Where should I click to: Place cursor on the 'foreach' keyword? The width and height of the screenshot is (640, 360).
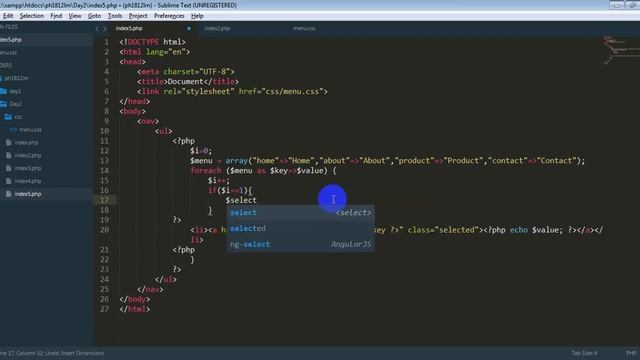coord(206,171)
